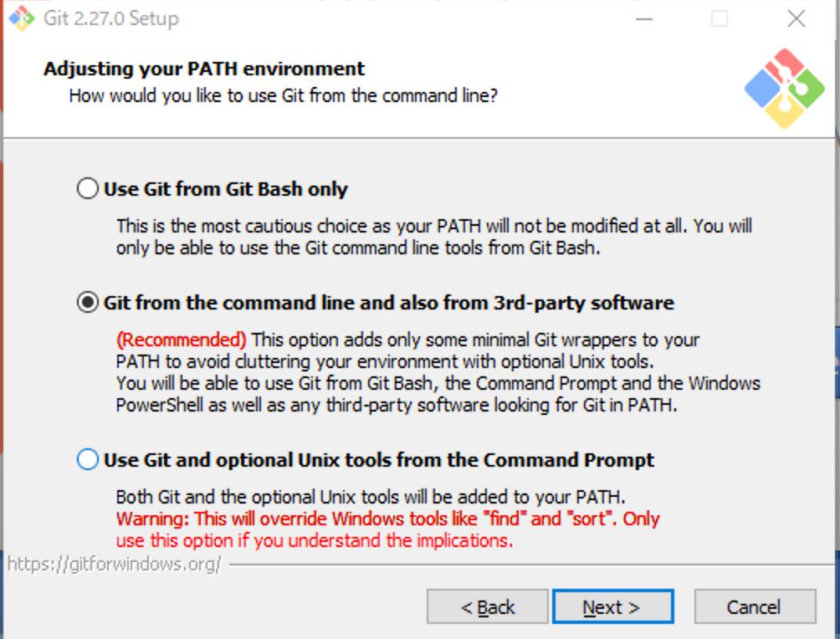Click the "Adjusting your PATH environment" heading
This screenshot has height=639, width=840.
click(204, 69)
